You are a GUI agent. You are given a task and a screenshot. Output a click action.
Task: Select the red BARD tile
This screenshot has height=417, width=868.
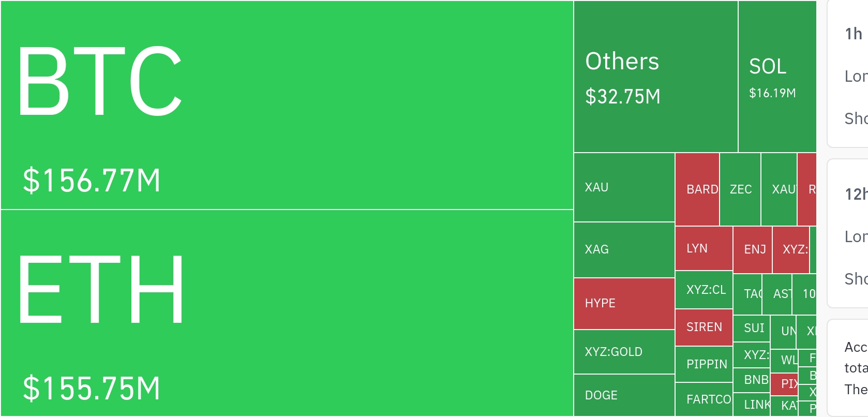pyautogui.click(x=697, y=189)
